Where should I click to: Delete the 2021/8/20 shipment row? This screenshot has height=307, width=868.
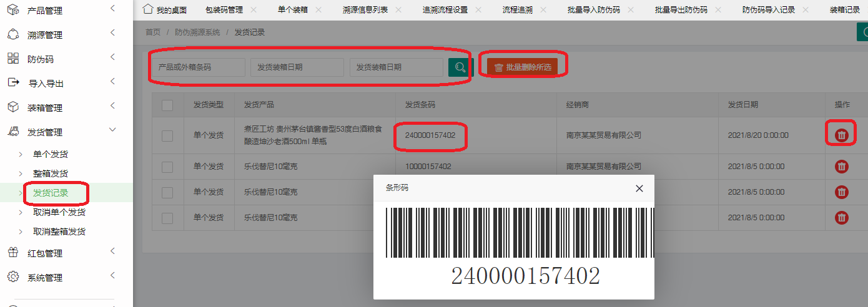842,135
